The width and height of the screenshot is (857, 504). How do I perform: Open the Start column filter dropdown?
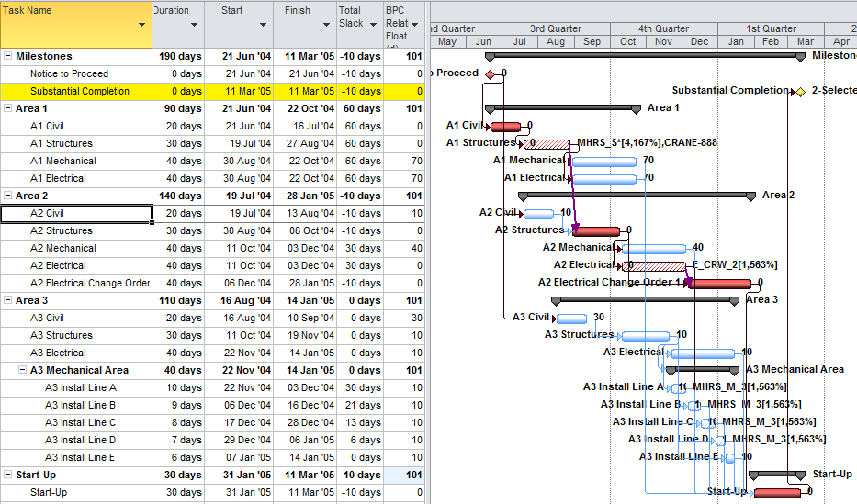tap(263, 25)
